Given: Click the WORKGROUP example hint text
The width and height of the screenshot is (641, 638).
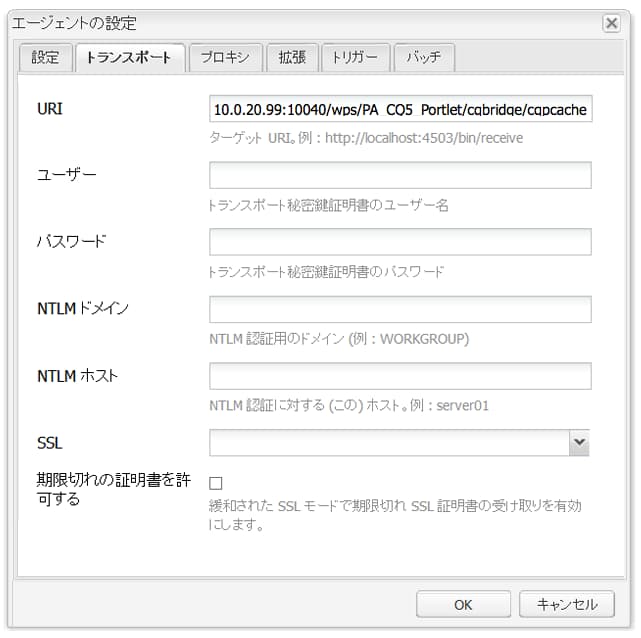Looking at the screenshot, I should tap(339, 339).
